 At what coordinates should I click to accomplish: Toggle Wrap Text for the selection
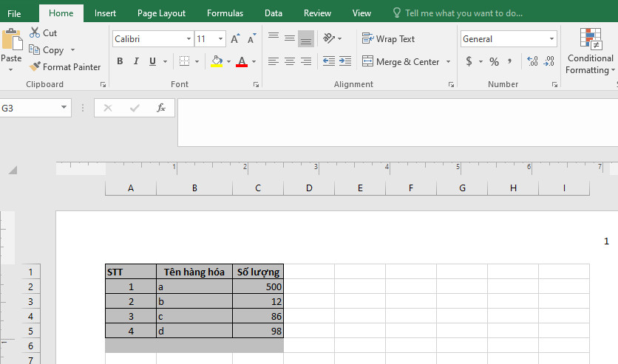coord(388,39)
